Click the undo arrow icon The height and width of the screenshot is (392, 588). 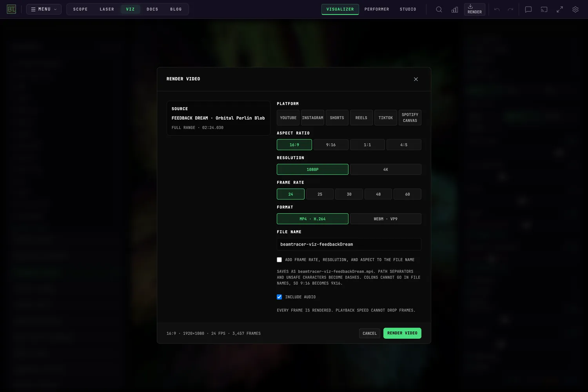click(497, 9)
